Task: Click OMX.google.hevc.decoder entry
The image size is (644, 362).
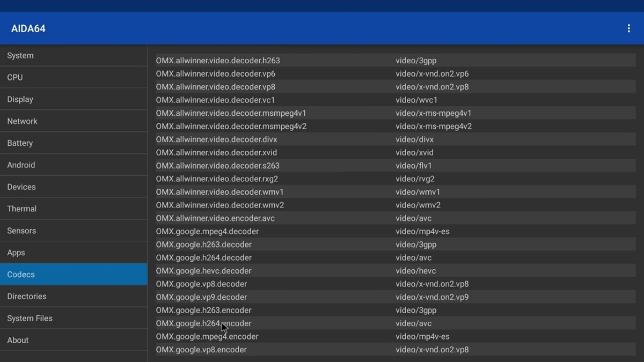Action: pyautogui.click(x=396, y=271)
